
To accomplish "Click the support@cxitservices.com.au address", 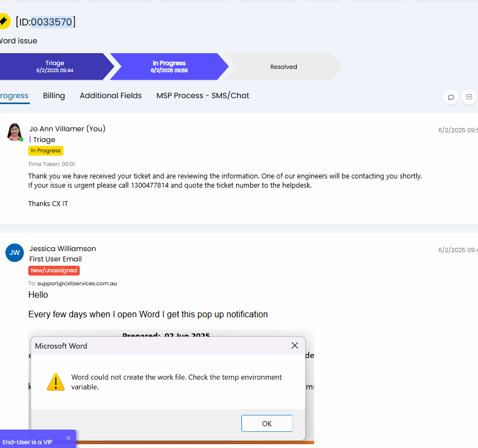I will click(77, 284).
